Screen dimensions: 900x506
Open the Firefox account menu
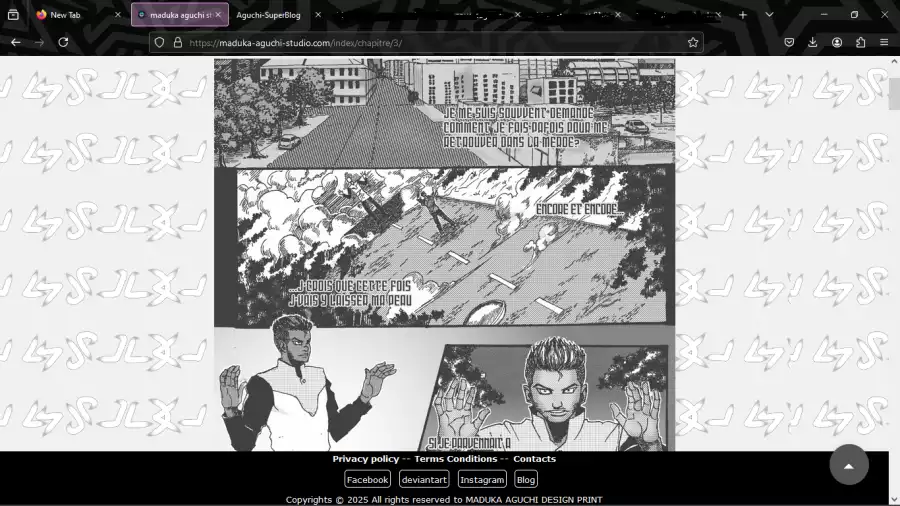(836, 43)
